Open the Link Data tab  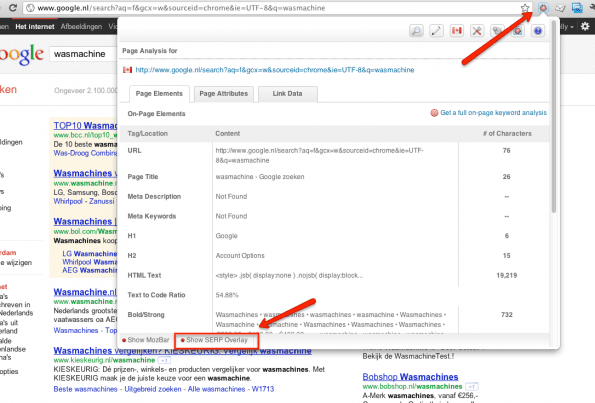click(x=287, y=94)
